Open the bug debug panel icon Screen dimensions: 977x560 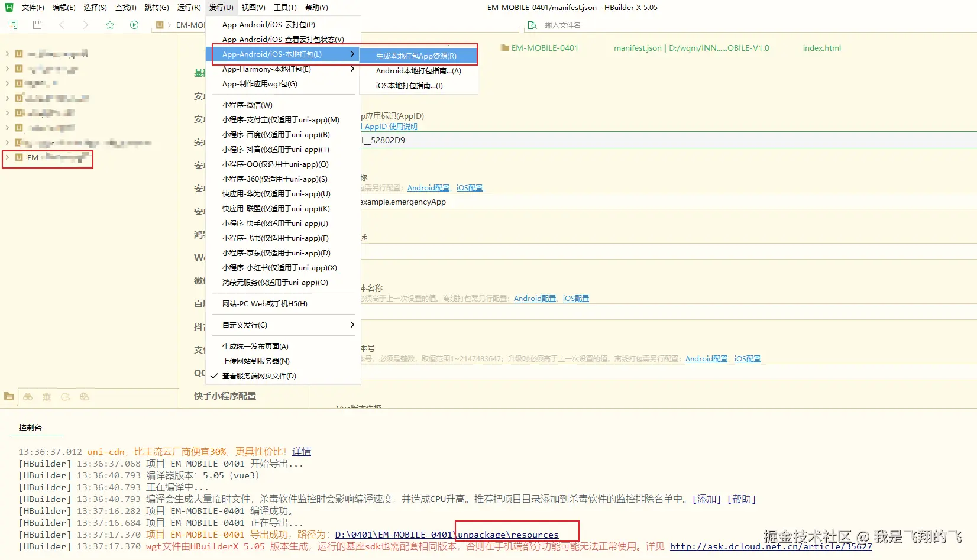(x=47, y=397)
